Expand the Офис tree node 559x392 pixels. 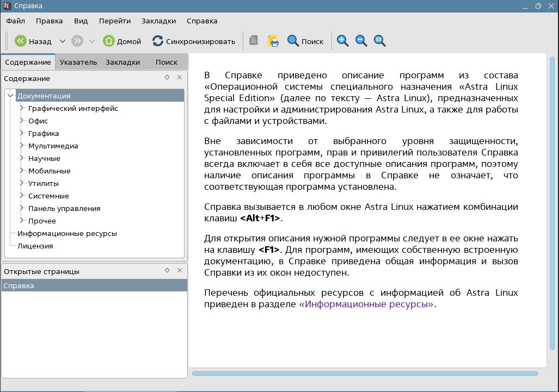point(21,120)
